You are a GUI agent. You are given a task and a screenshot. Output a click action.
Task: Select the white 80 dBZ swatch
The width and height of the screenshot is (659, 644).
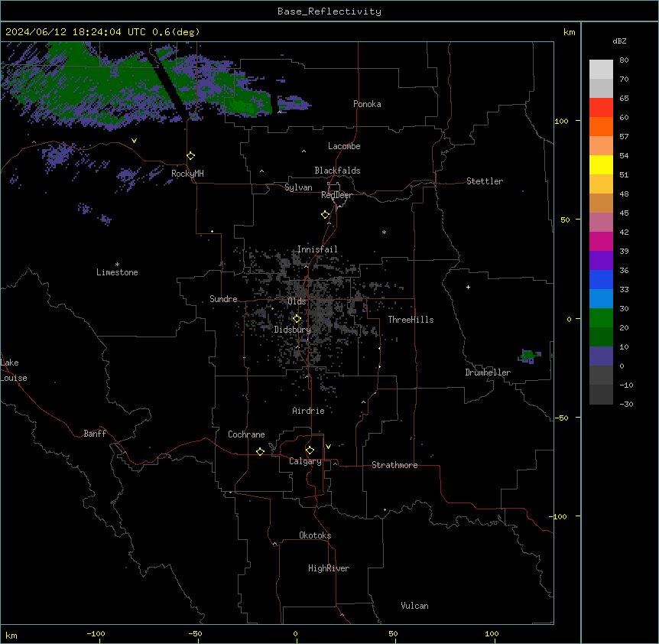601,69
